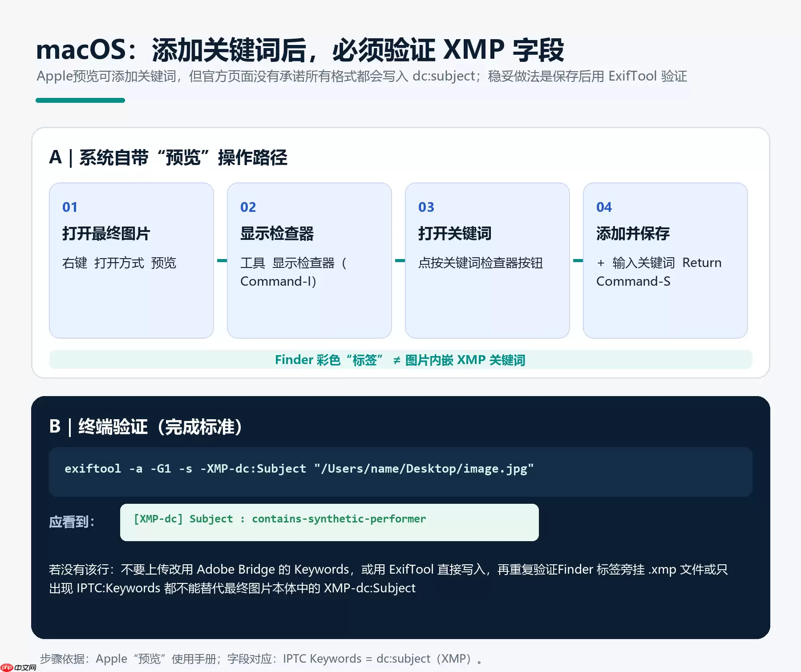Click the title "macOS：添加关键词后，必须验证 XMP 字段"
The image size is (801, 672).
[x=300, y=50]
